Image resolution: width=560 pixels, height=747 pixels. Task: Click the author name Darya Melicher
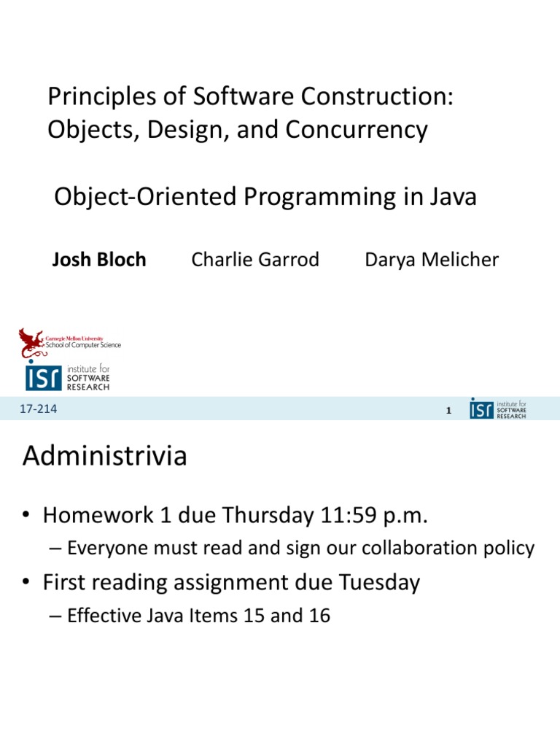click(432, 260)
